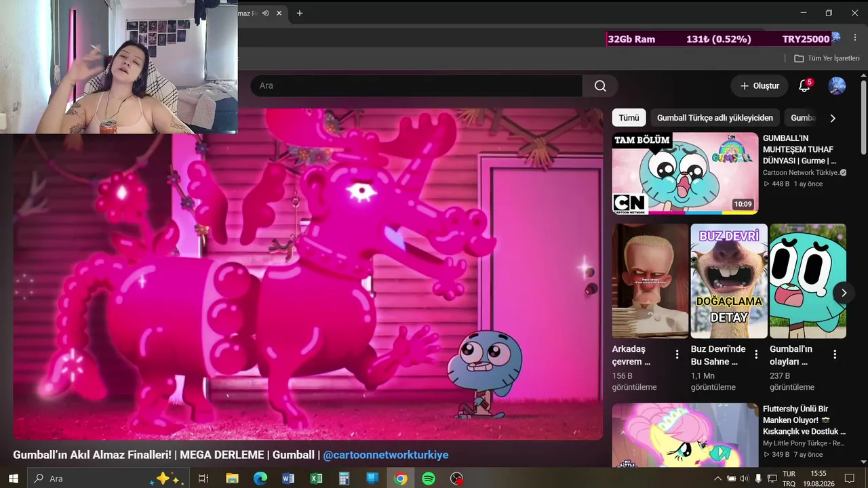Click the battery icon in system tray
Viewport: 868px width, 488px height.
[731, 479]
